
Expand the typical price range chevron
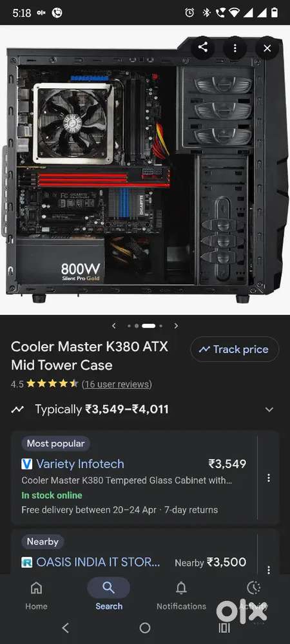[x=269, y=410]
